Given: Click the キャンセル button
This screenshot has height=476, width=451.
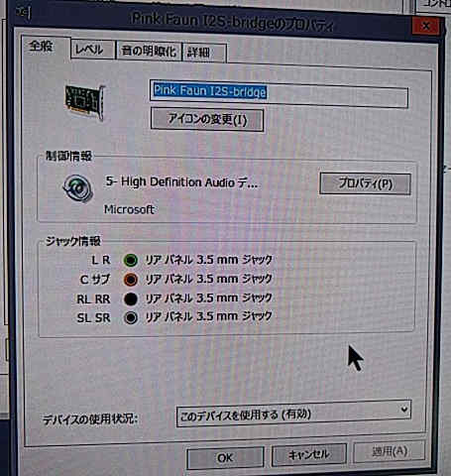Looking at the screenshot, I should coord(309,454).
